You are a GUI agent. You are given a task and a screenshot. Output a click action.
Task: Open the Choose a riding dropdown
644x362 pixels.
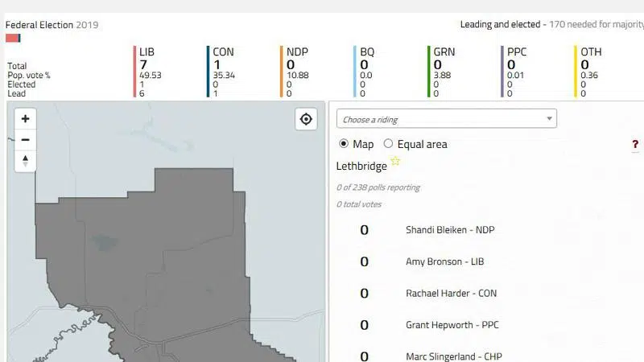446,119
